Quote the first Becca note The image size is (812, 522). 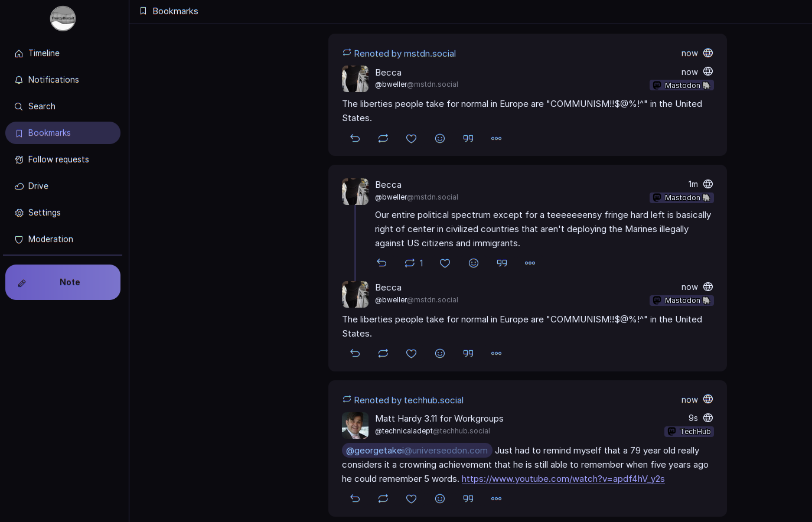click(468, 138)
